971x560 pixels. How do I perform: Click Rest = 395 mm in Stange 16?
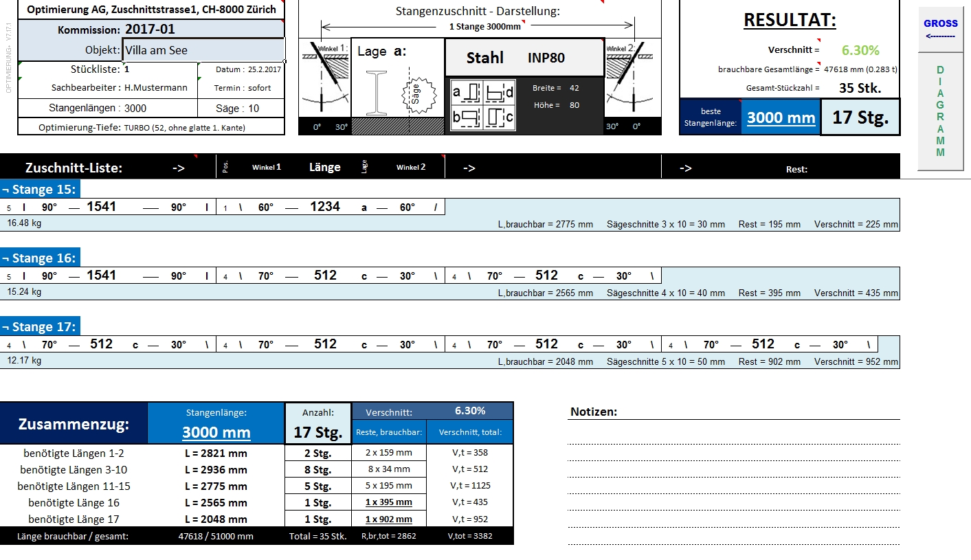[x=770, y=293]
